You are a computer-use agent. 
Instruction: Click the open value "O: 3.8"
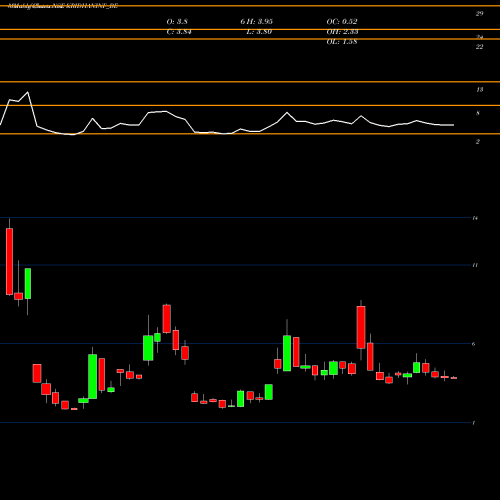[177, 22]
